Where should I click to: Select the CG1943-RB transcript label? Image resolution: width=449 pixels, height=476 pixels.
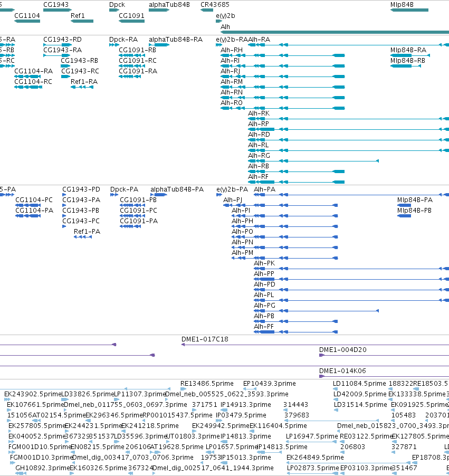click(x=79, y=60)
